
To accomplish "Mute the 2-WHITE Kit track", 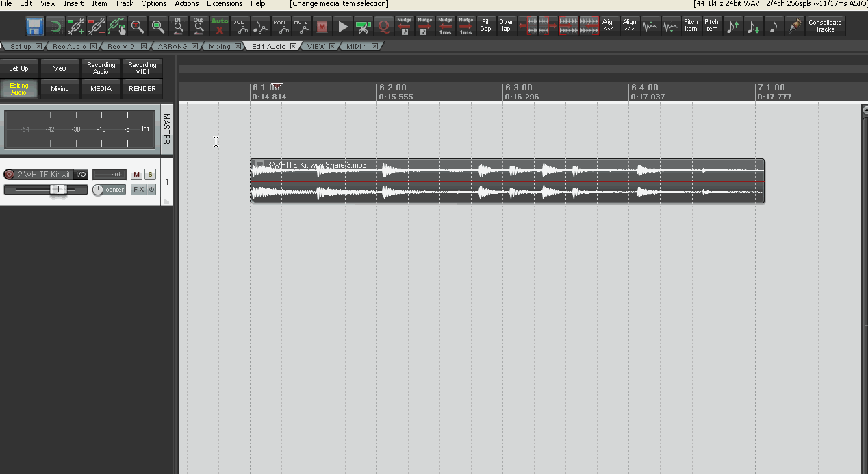I will [x=135, y=174].
